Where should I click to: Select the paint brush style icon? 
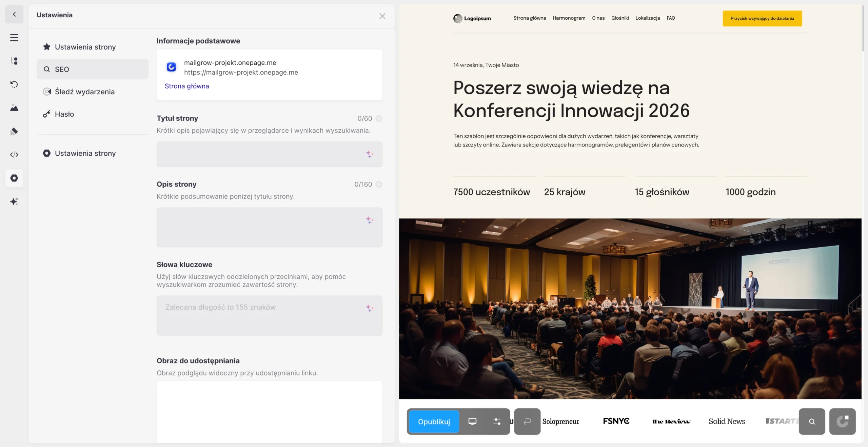pyautogui.click(x=14, y=131)
